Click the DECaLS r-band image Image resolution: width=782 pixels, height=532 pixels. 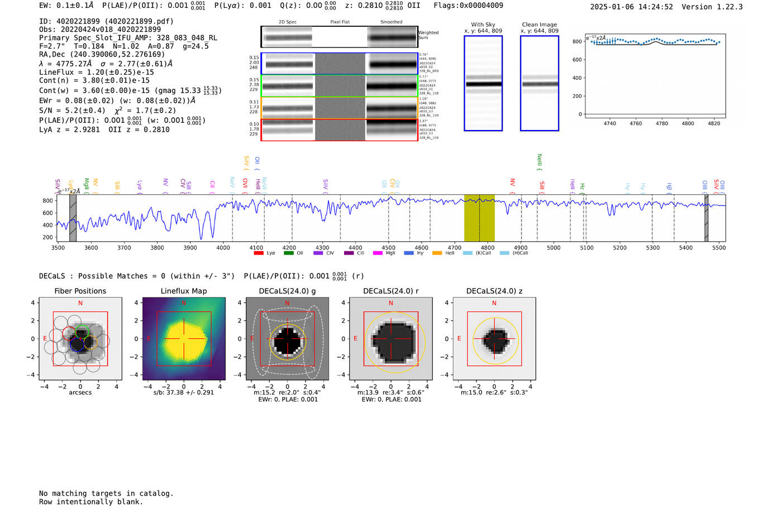390,339
